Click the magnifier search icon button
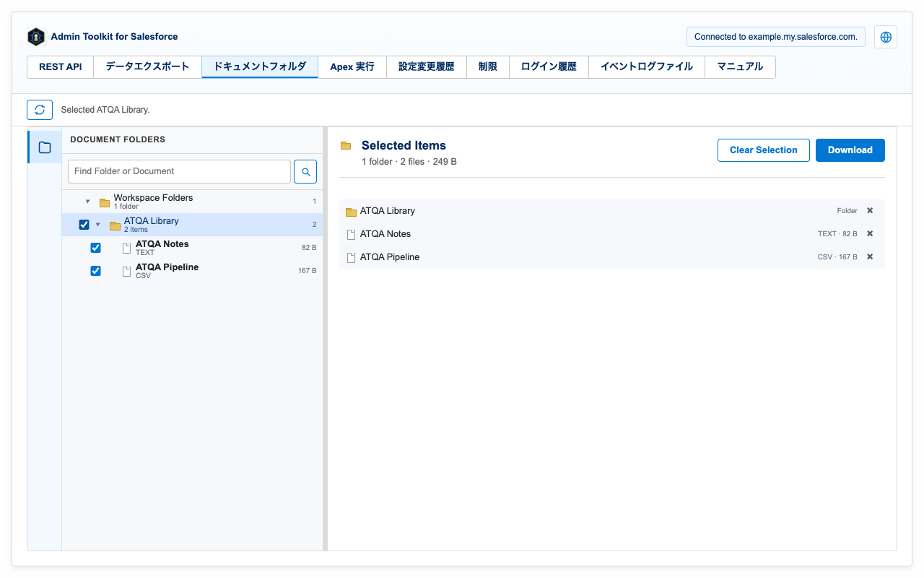Viewport: 924px width, 578px height. [x=305, y=172]
